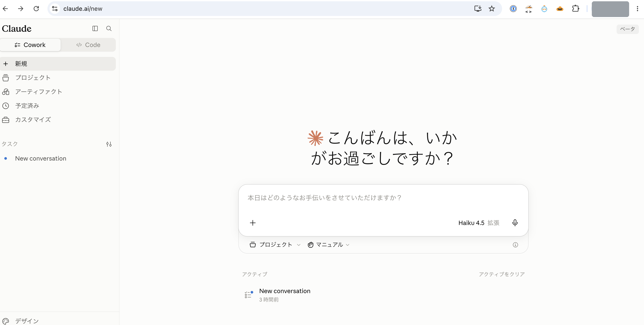Click the checklist icon beside New conversation

248,295
